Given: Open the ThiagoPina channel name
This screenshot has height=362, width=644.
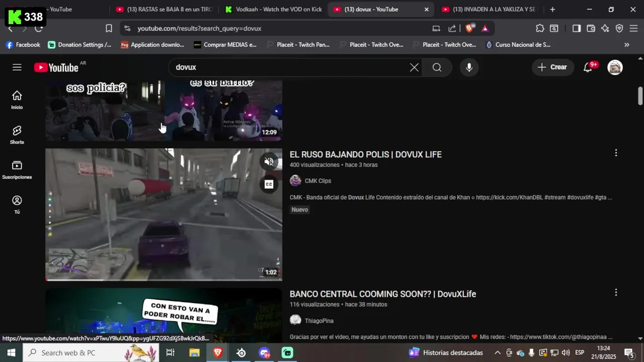Looking at the screenshot, I should coord(319,321).
